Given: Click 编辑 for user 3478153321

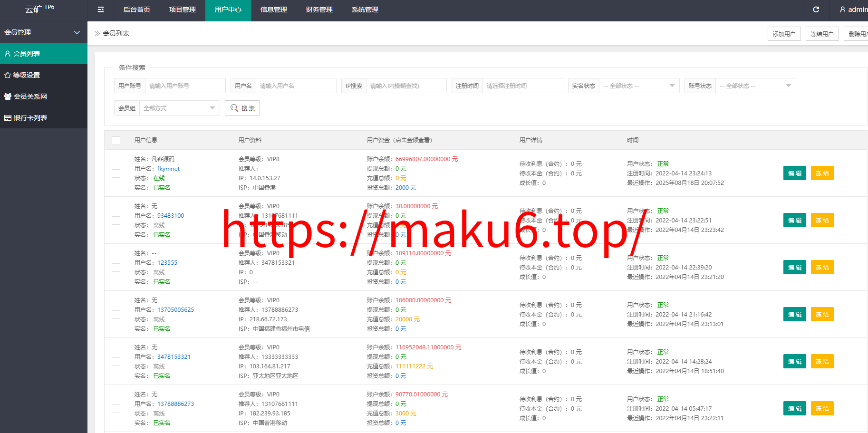Looking at the screenshot, I should click(x=795, y=361).
